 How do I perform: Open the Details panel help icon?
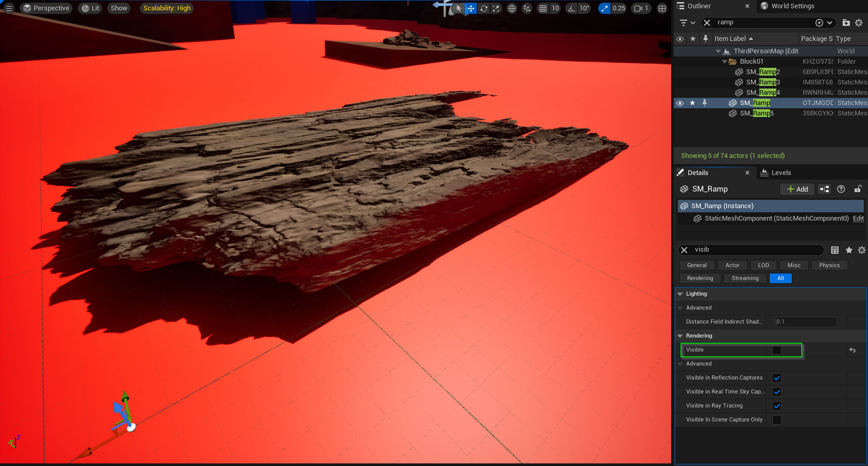tap(841, 190)
